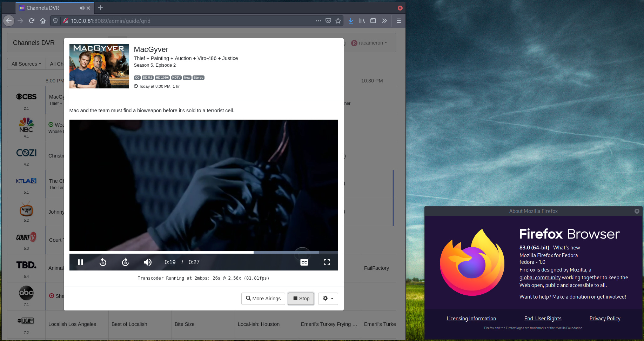Open the More Airings search
Screen dimensions: 644x341
263,299
